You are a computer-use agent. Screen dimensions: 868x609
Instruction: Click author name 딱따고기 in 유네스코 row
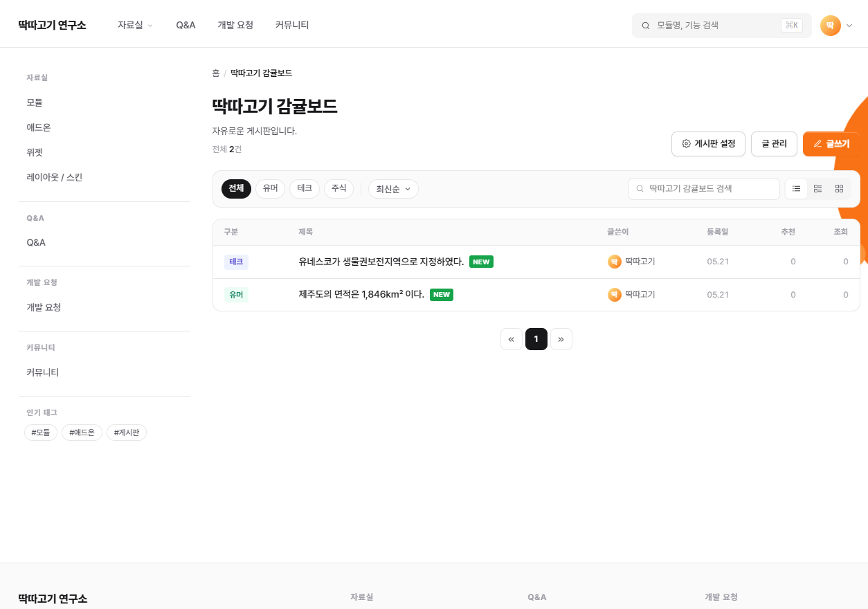click(x=640, y=262)
